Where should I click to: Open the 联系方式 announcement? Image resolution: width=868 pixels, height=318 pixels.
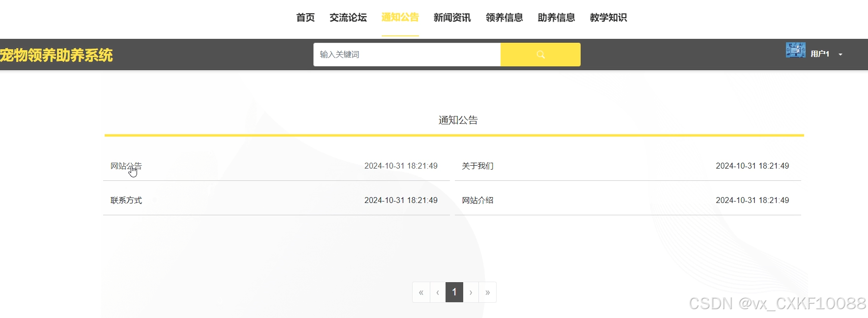tap(126, 201)
